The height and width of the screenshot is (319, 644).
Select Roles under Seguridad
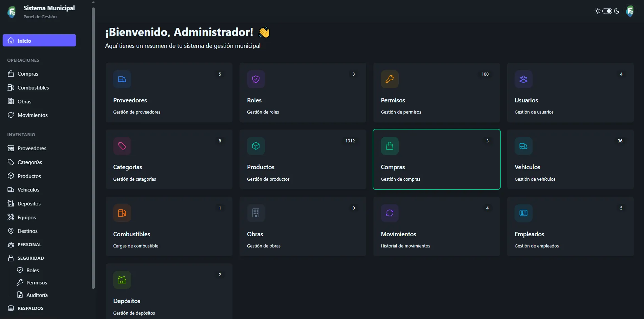pyautogui.click(x=44, y=270)
